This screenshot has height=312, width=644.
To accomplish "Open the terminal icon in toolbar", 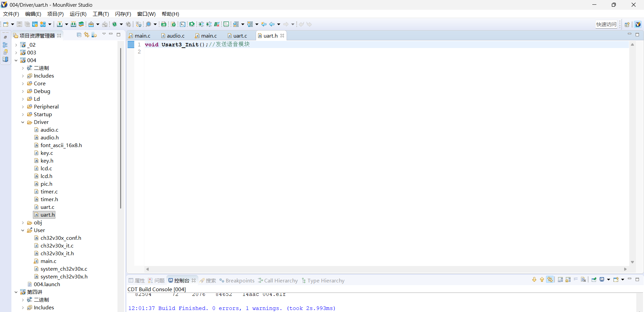I will click(x=182, y=24).
